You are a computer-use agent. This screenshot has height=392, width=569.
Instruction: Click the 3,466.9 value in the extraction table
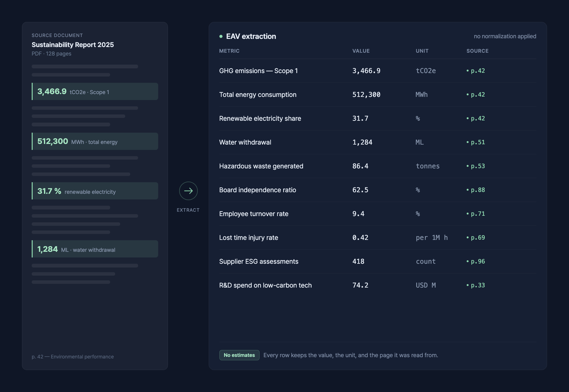click(366, 71)
